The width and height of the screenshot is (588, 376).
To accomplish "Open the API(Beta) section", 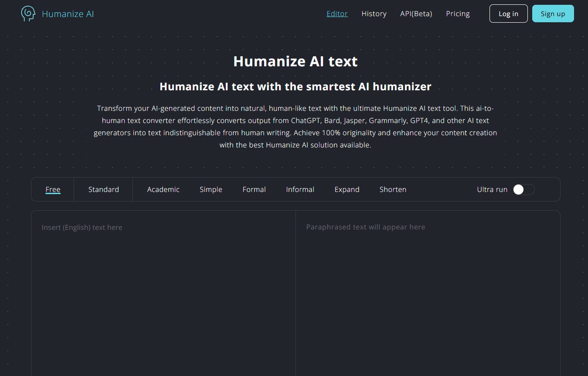I will coord(415,14).
